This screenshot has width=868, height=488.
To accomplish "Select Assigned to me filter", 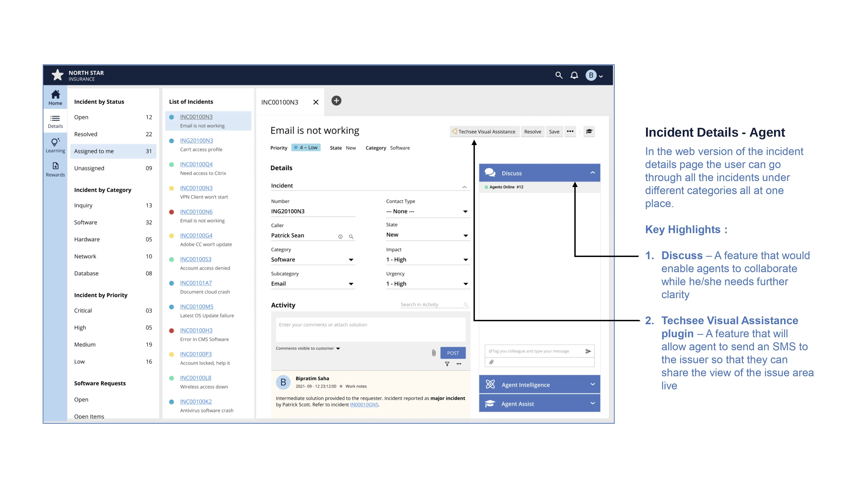I will click(113, 151).
